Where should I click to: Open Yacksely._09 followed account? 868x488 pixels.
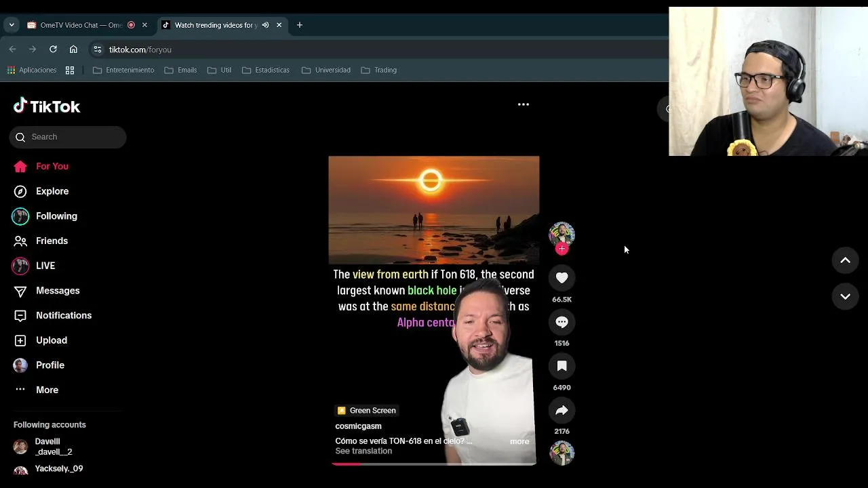tap(48, 469)
